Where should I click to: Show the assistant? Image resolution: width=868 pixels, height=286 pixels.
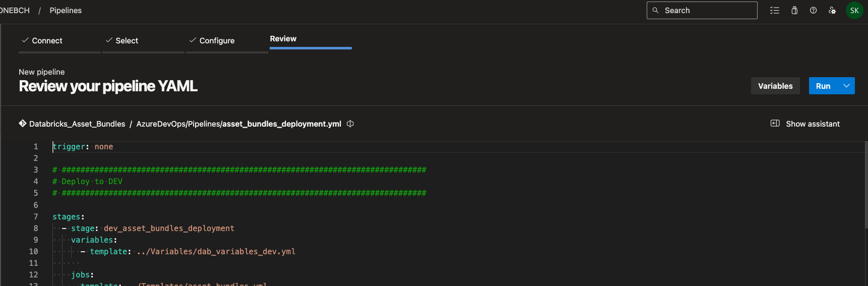click(x=813, y=124)
